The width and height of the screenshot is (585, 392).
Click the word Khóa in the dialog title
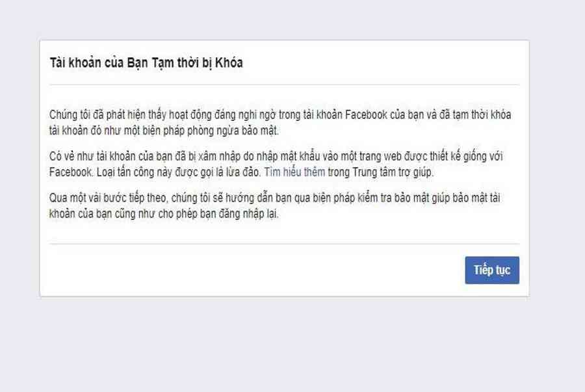229,62
